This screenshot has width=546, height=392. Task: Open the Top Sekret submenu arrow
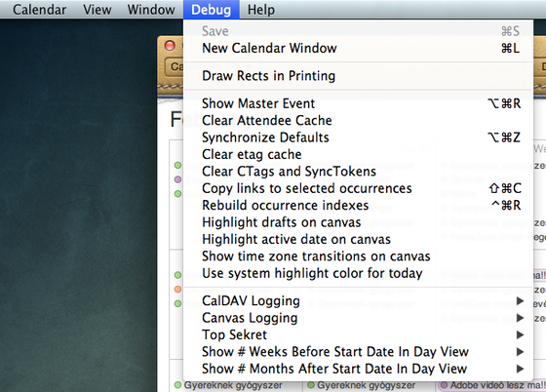pyautogui.click(x=520, y=334)
